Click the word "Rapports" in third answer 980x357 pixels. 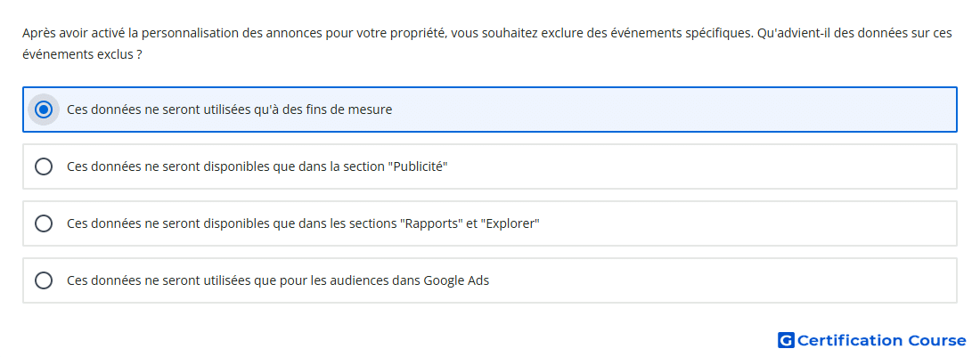click(x=430, y=223)
